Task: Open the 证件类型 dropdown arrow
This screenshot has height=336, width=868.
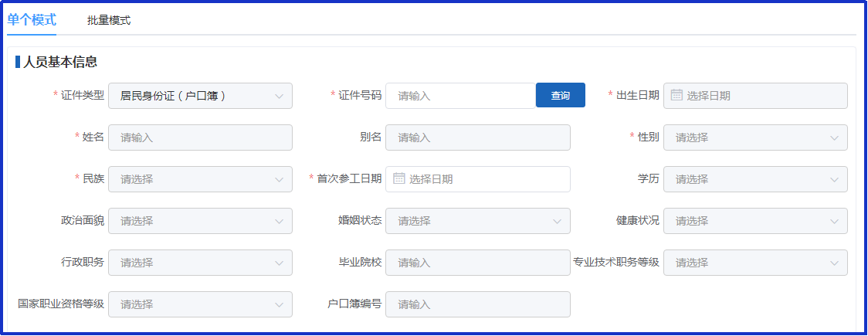Action: tap(279, 96)
